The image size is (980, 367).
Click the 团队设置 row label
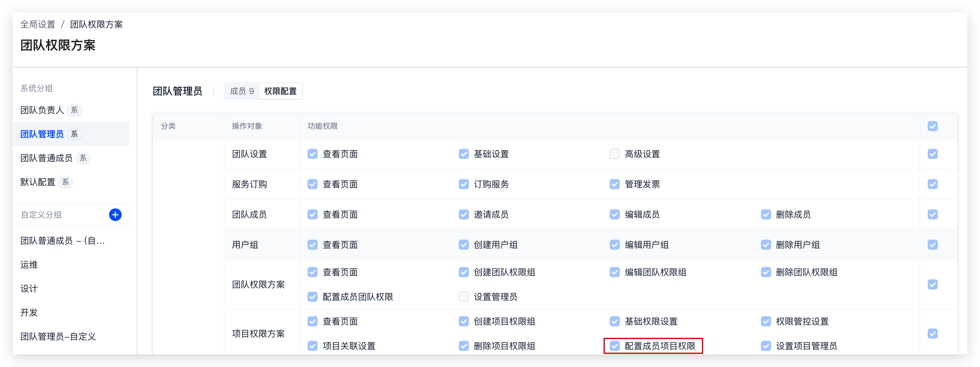point(250,154)
